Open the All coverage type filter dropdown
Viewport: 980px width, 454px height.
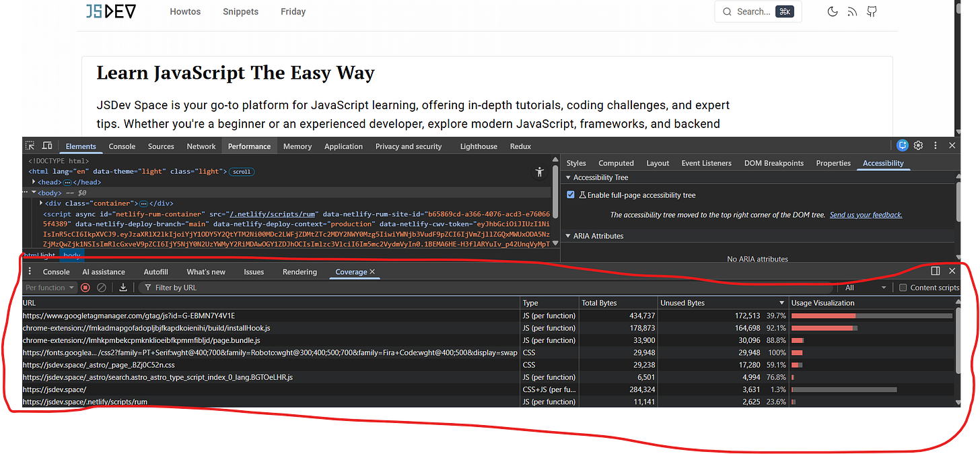tap(866, 288)
